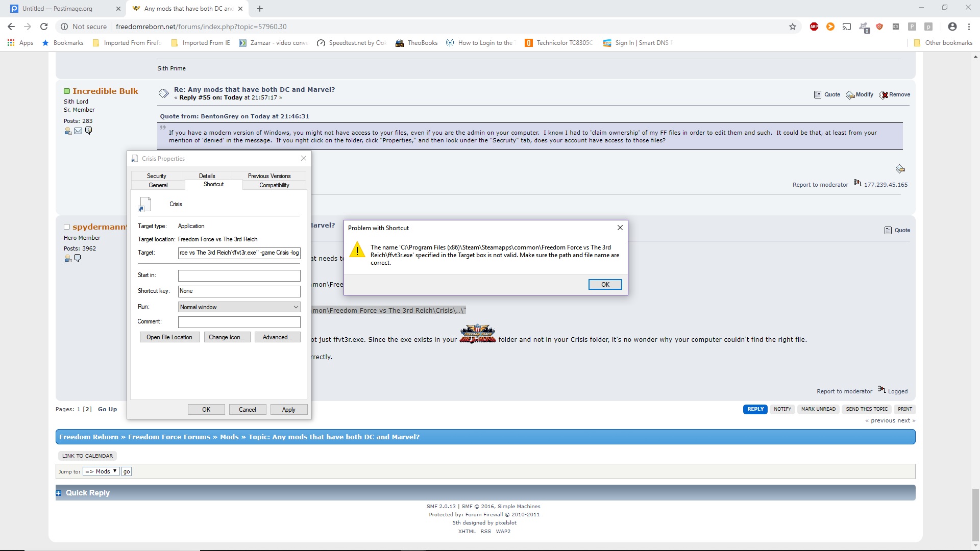Click SEND THIS TOPIC button
980x551 pixels.
tap(867, 409)
